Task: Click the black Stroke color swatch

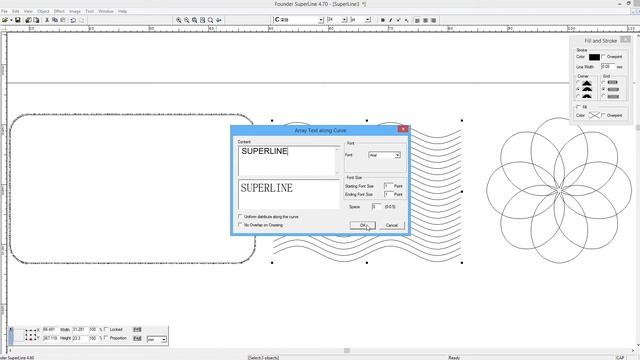Action: coord(594,57)
